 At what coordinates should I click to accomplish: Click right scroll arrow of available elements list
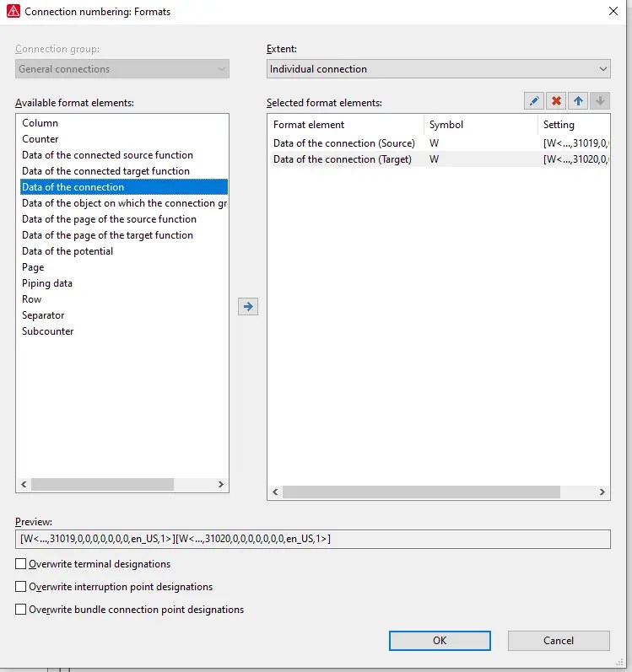tap(221, 484)
